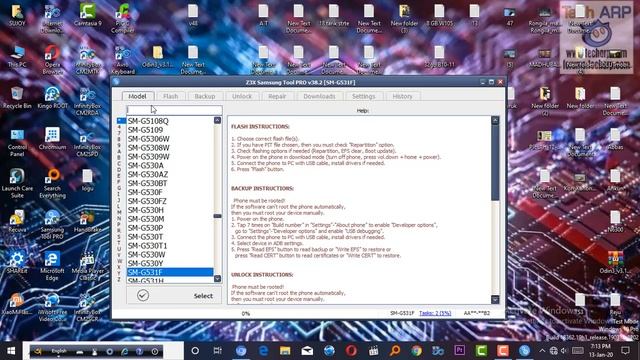View the History tab
Image resolution: width=640 pixels, height=360 pixels.
[402, 96]
